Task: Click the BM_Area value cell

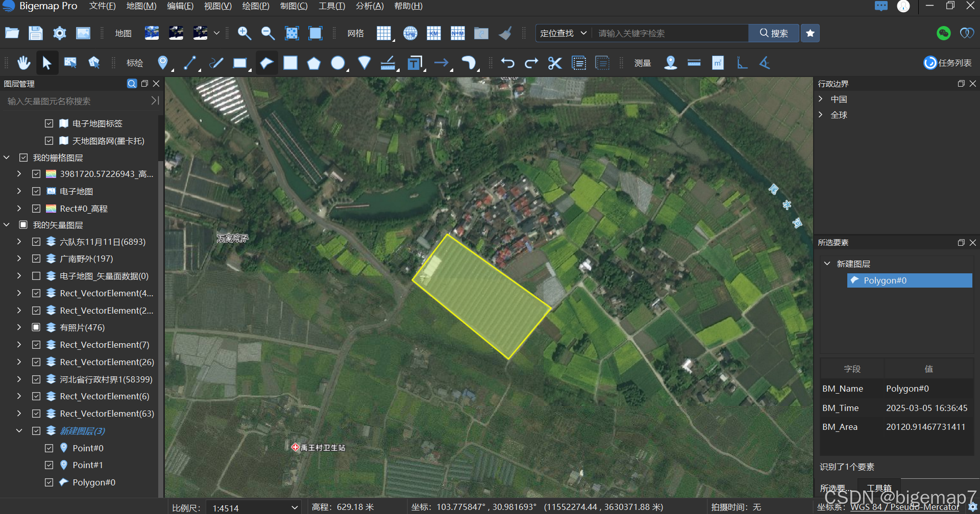Action: (925, 427)
